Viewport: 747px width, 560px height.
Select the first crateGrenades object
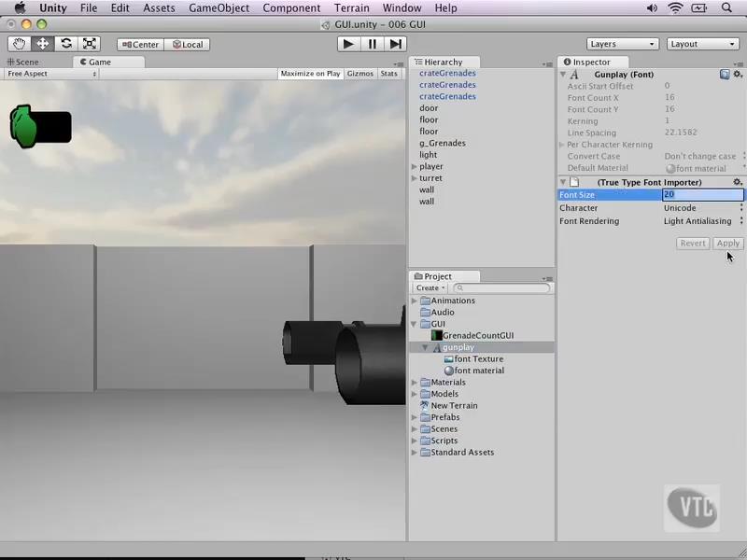[x=447, y=73]
